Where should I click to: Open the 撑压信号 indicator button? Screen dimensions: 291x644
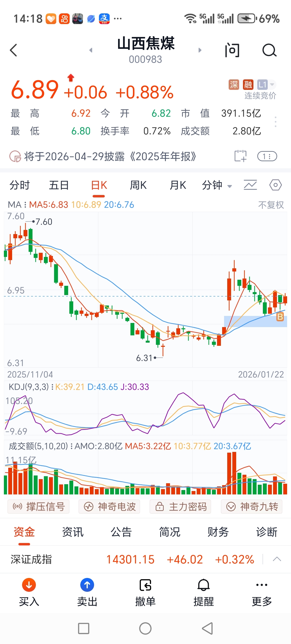tap(38, 507)
